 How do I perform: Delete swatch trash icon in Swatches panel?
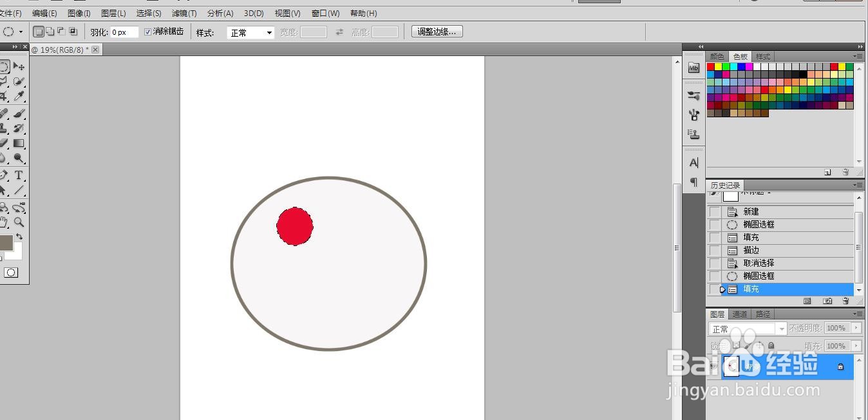845,172
